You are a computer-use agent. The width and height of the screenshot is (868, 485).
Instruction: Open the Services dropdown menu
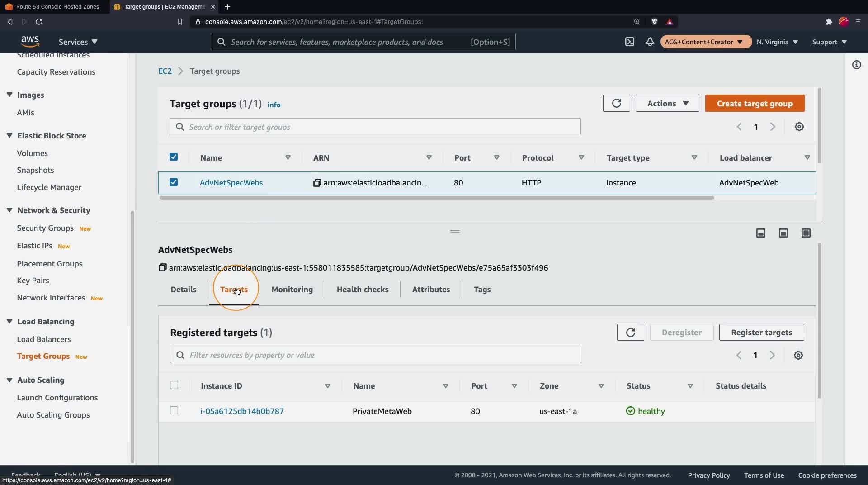pos(78,42)
